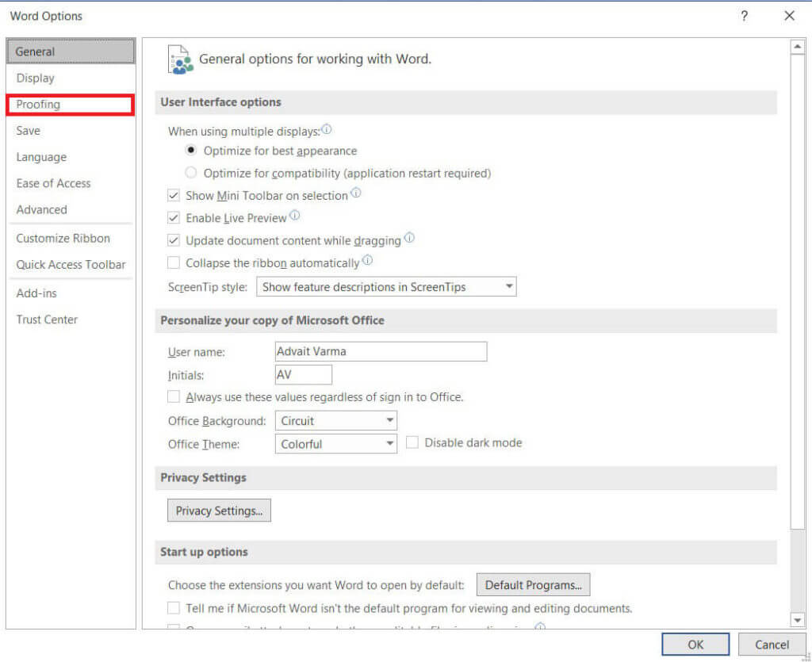812x662 pixels.
Task: Open Office Background dropdown
Action: click(x=336, y=421)
